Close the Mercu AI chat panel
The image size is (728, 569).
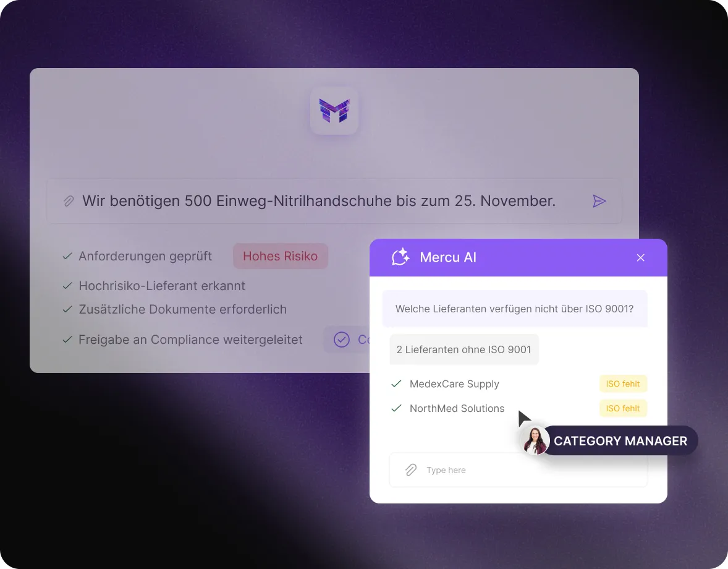pyautogui.click(x=640, y=258)
